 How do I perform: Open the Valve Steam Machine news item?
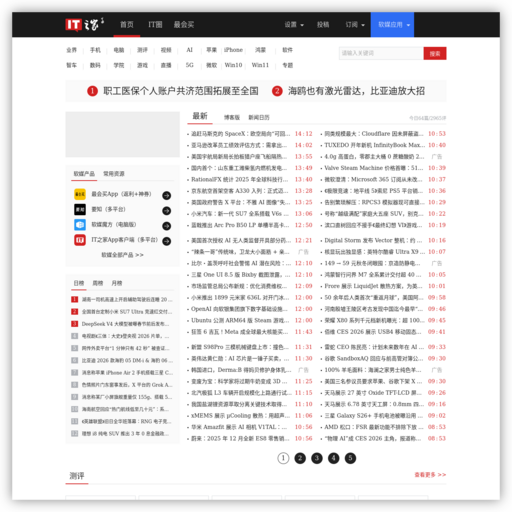[373, 168]
